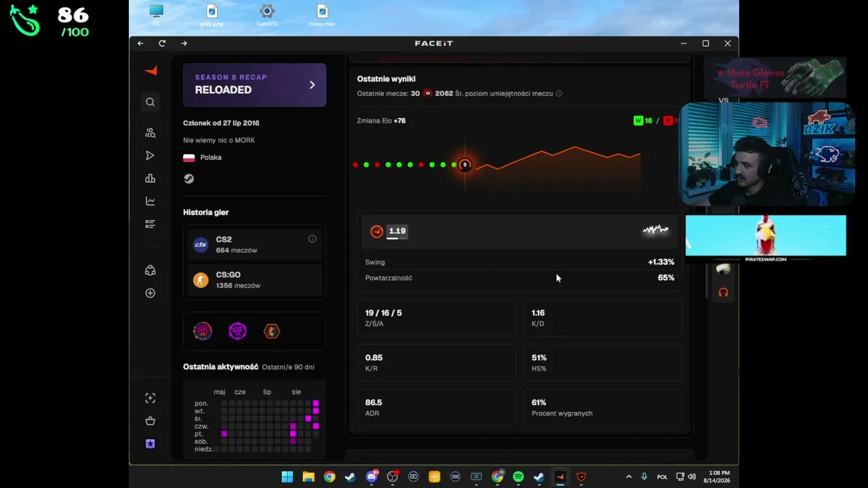Show hidden system tray icons
Screen dimensions: 868x488
(629, 476)
